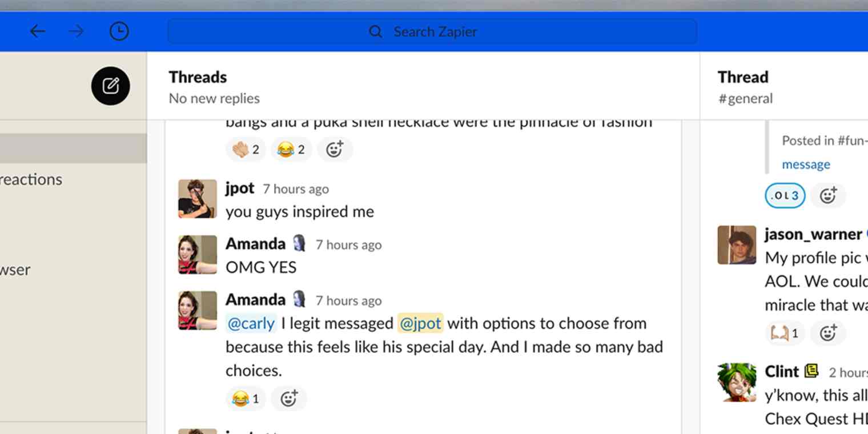The image size is (868, 434).
Task: Click Clint's avatar in the Thread panel
Action: coord(736,383)
